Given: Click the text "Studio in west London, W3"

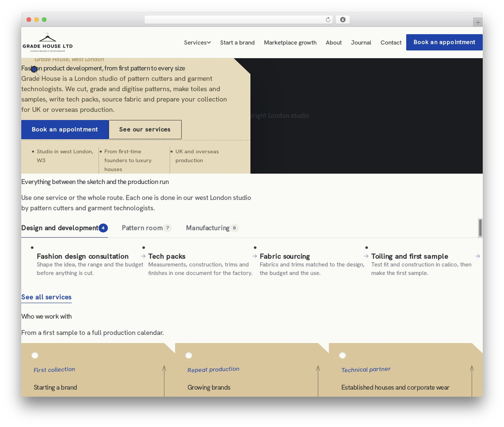Looking at the screenshot, I should click(65, 156).
